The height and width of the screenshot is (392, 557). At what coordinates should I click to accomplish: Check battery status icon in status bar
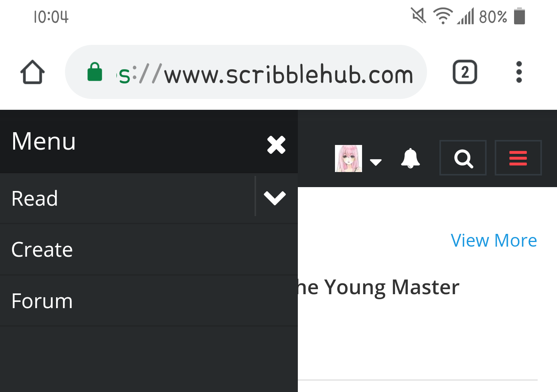(520, 16)
